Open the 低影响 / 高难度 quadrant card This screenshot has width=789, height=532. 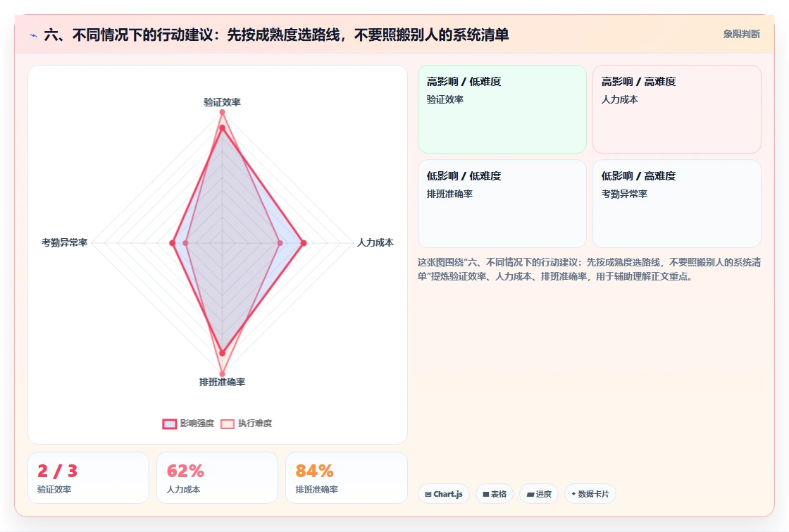pyautogui.click(x=677, y=204)
